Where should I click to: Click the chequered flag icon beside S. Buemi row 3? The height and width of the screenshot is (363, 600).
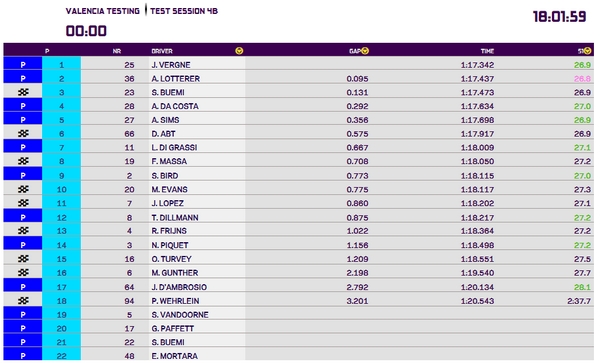[x=23, y=92]
